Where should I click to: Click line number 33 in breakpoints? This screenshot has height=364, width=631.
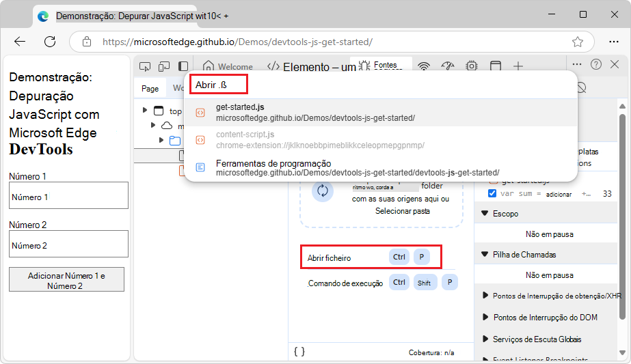tap(607, 193)
